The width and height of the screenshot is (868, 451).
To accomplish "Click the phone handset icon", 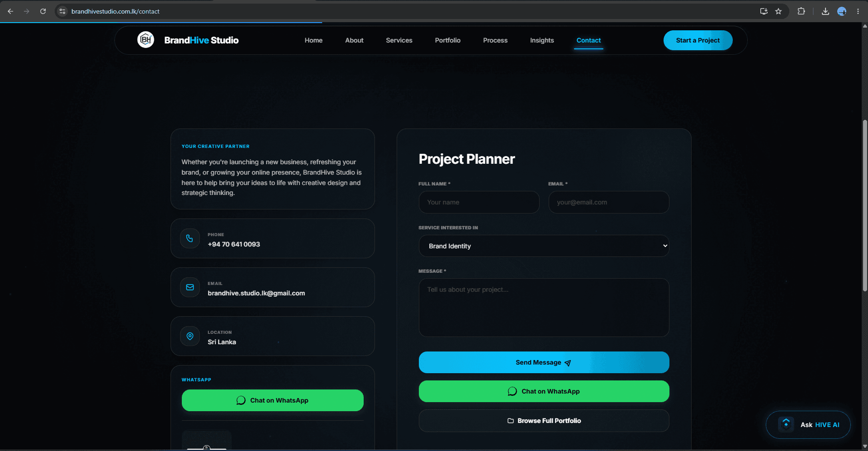I will 190,238.
